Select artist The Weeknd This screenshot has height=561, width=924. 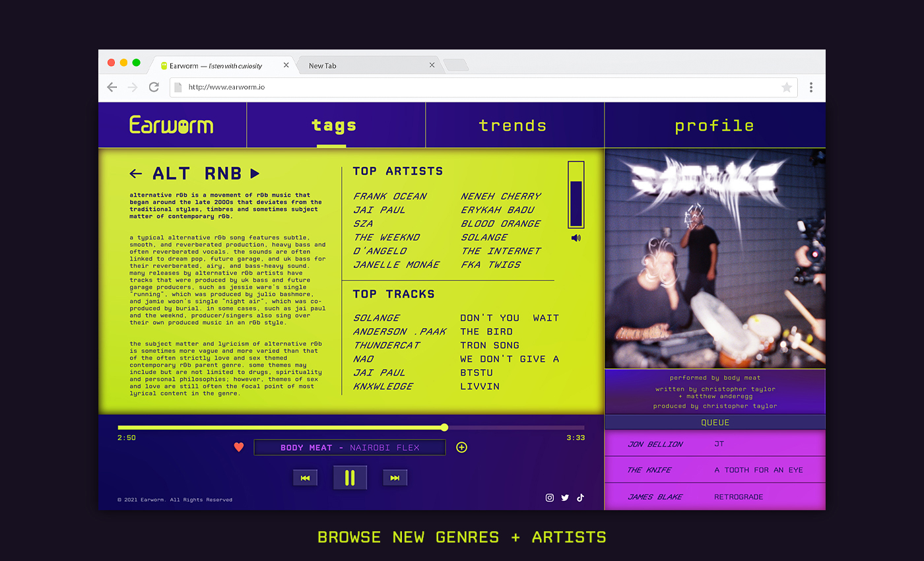click(x=387, y=238)
